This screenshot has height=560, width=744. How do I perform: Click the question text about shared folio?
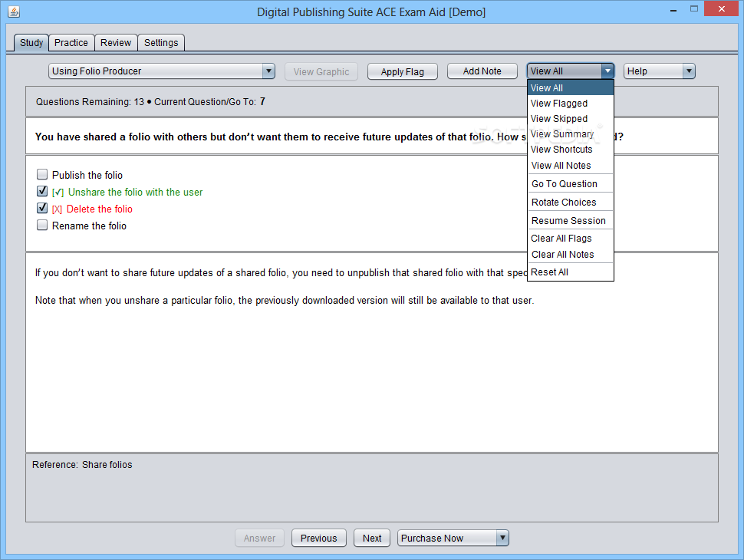click(329, 137)
